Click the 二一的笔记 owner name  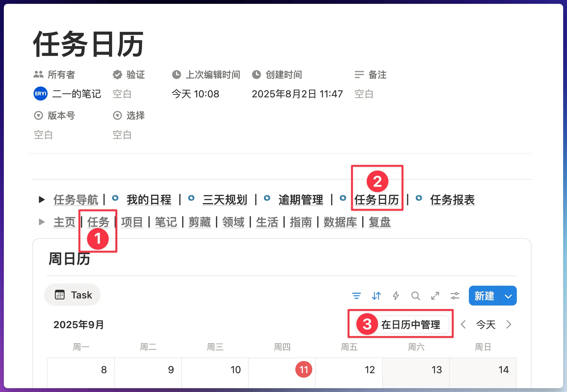(x=77, y=94)
